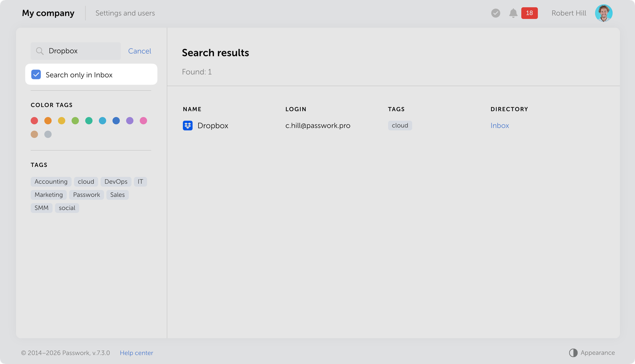Viewport: 635px width, 364px height.
Task: Open Settings and users section
Action: click(x=125, y=13)
